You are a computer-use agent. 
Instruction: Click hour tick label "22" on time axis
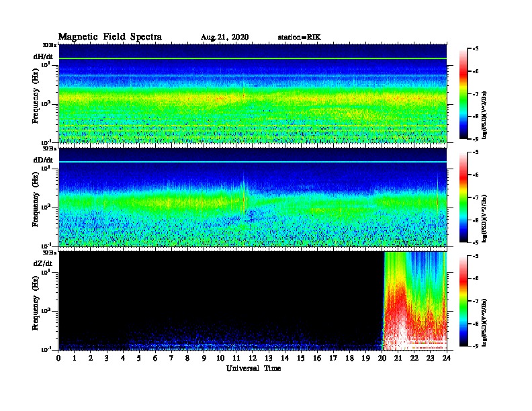pos(414,358)
